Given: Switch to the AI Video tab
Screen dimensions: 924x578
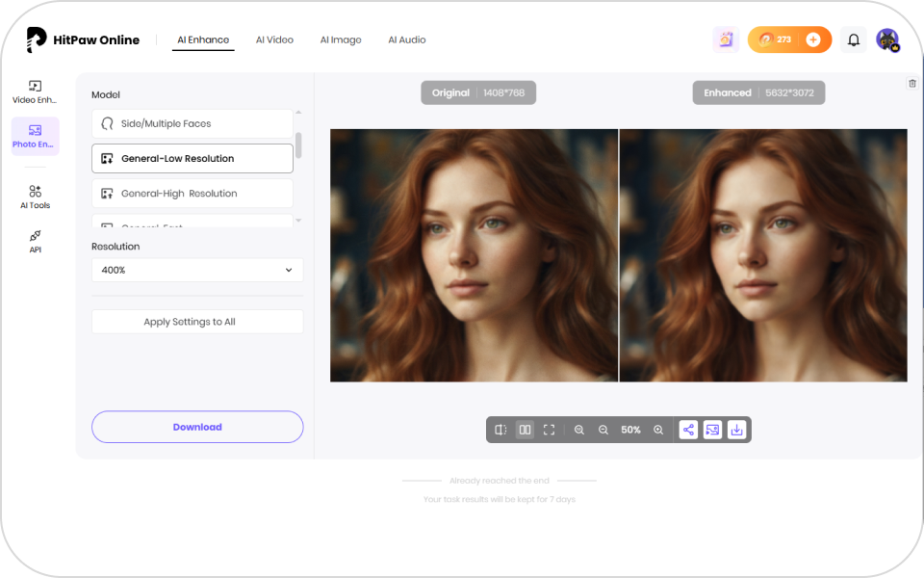Looking at the screenshot, I should point(274,39).
